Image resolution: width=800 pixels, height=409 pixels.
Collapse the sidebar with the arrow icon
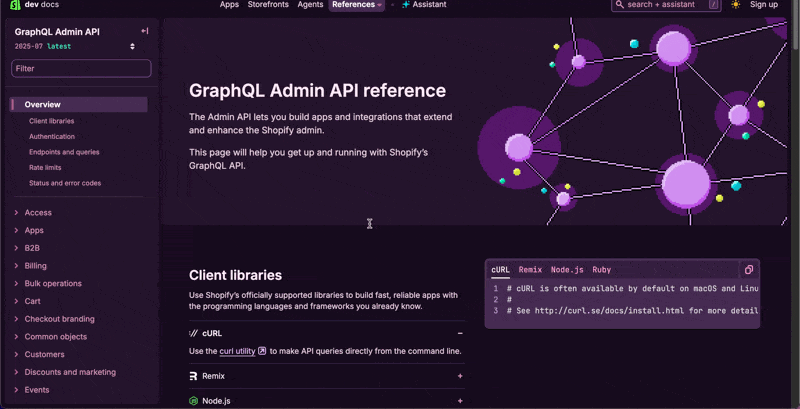[x=145, y=31]
